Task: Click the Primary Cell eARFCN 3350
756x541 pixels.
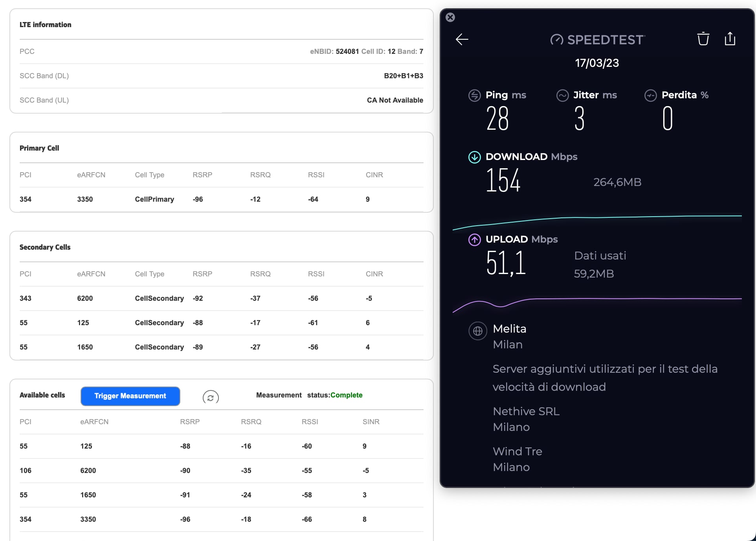Action: pyautogui.click(x=85, y=199)
